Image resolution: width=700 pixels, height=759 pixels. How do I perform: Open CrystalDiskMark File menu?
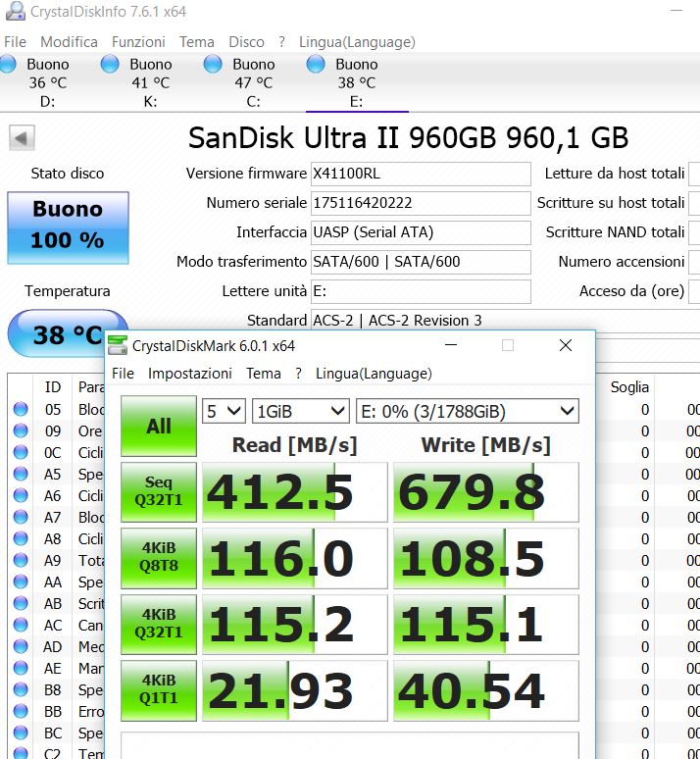123,374
